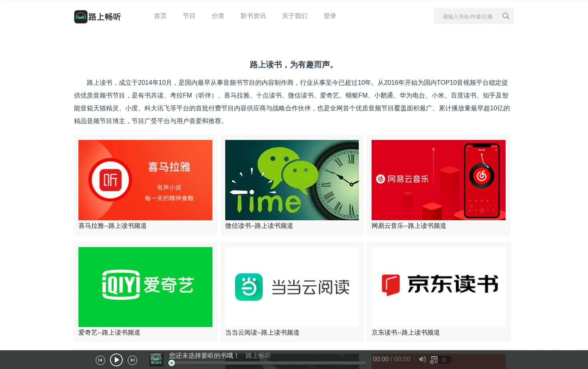This screenshot has height=369, width=588.
Task: Click the search magnifier icon
Action: coord(506,16)
